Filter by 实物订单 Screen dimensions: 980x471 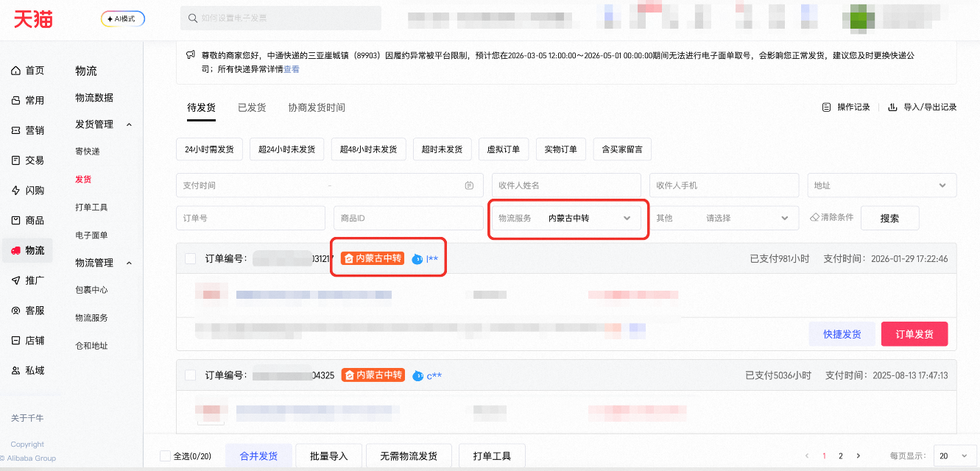[561, 149]
